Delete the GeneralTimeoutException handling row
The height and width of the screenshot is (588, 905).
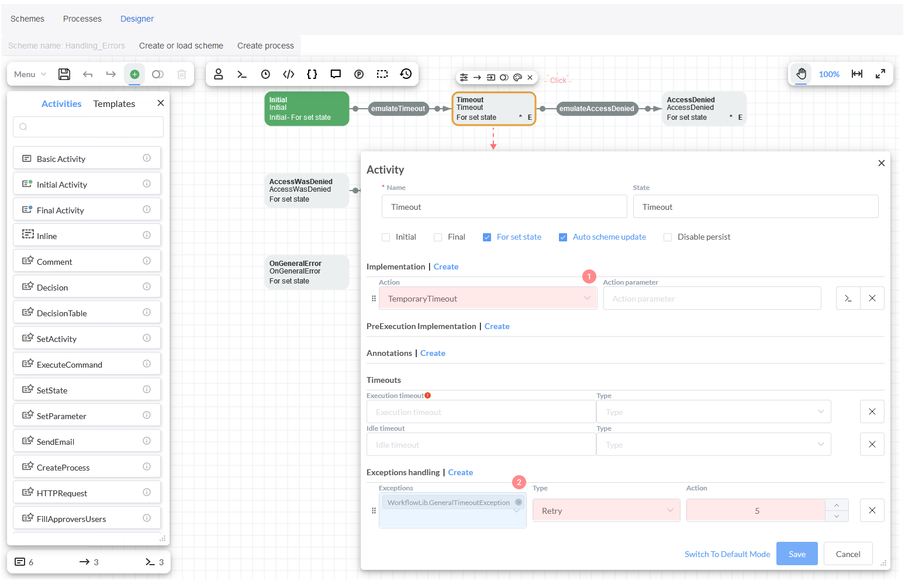[x=872, y=510]
